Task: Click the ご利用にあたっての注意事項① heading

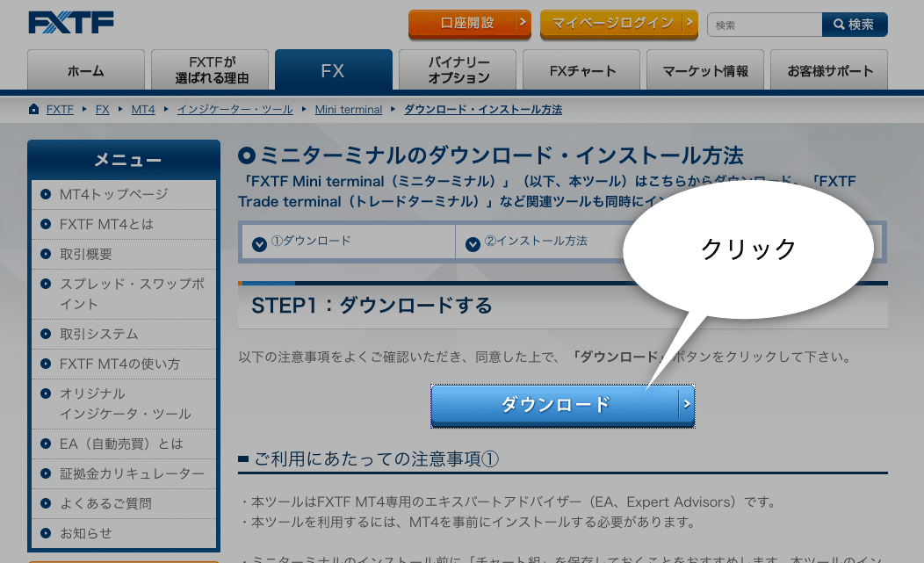Action: click(376, 459)
